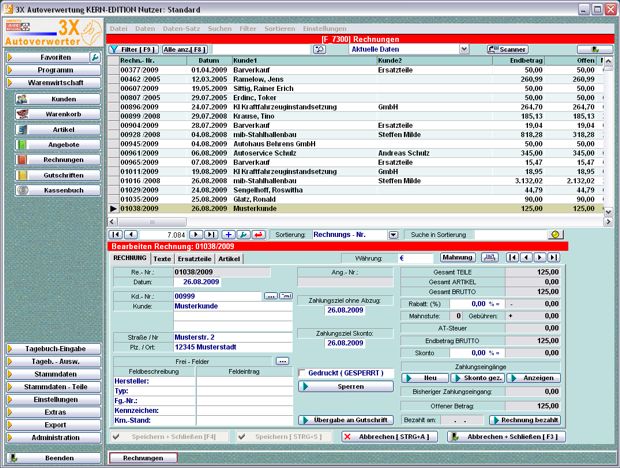Delete record with red arrow icon
620x468 pixels.
click(x=258, y=234)
